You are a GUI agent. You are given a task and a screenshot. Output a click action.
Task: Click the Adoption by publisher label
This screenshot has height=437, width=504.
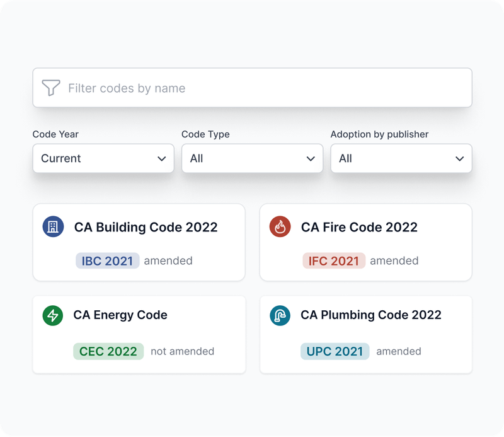(x=379, y=134)
